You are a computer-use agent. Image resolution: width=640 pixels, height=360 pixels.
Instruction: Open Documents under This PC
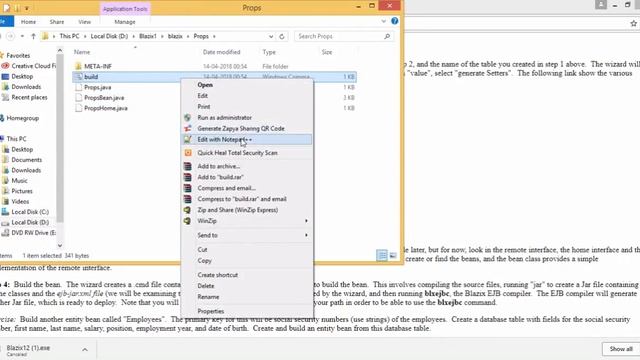tap(22, 160)
